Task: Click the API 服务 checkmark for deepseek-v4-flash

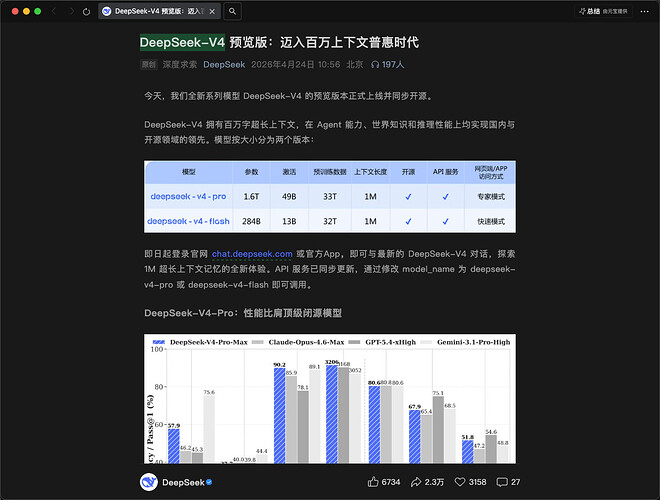Action: point(445,221)
